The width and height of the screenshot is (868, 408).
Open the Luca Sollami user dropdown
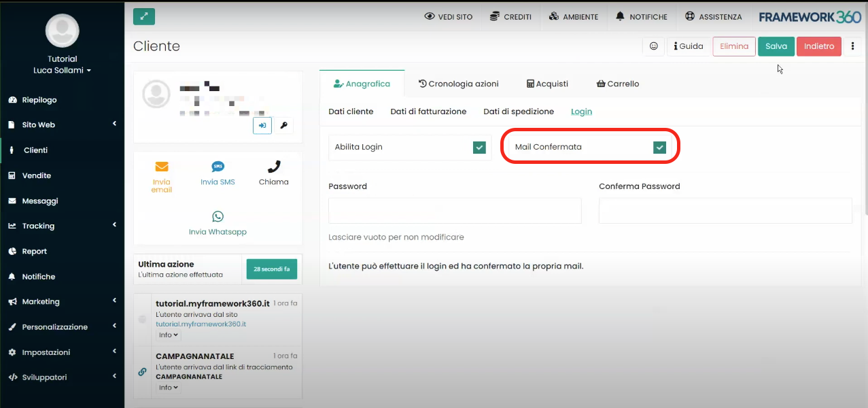point(62,71)
